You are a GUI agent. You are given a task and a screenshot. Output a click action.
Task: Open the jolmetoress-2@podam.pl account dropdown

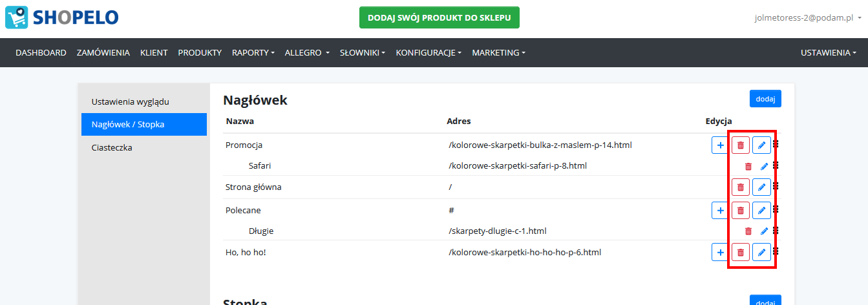[808, 18]
